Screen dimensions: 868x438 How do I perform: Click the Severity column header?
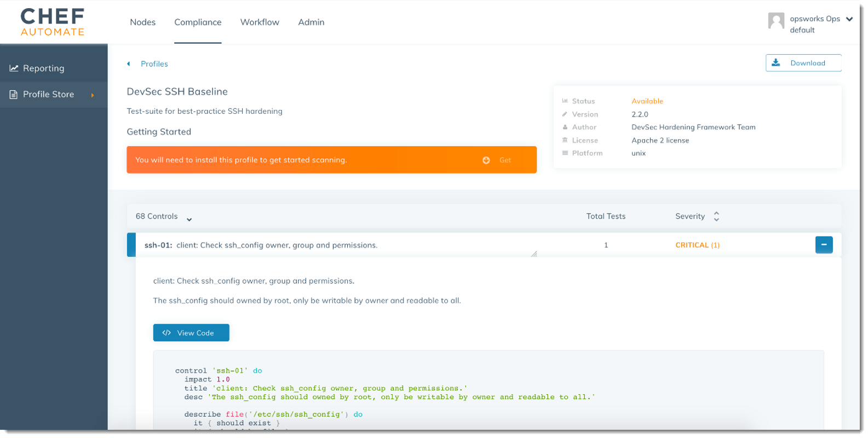click(690, 216)
